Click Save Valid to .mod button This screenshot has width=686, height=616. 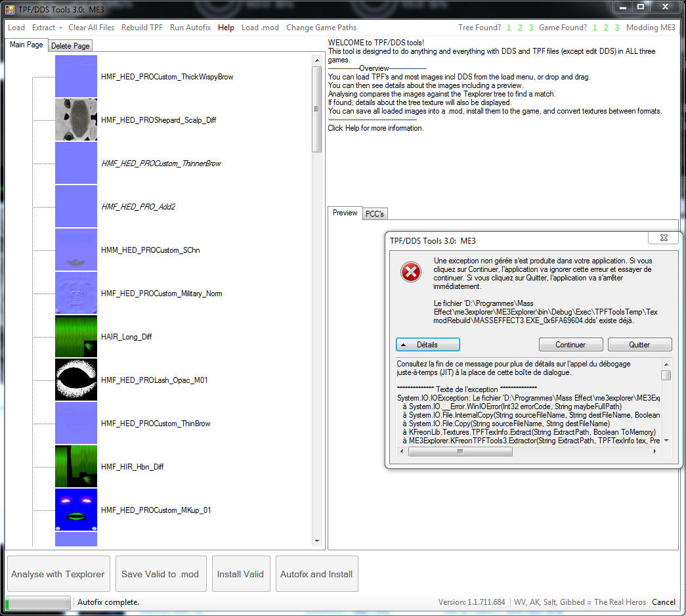pos(160,573)
